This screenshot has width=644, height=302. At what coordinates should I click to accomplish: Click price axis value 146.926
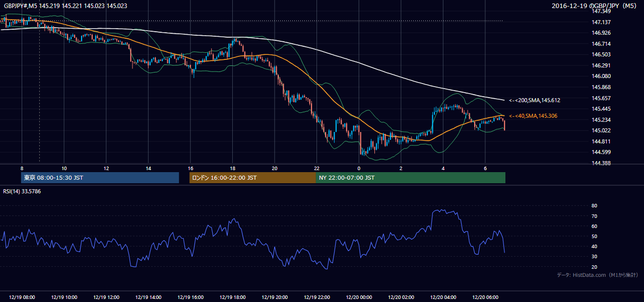[601, 33]
